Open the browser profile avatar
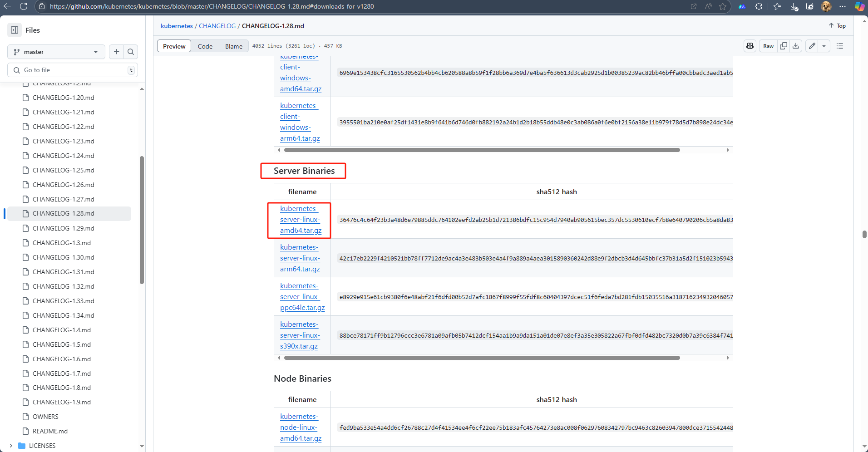The width and height of the screenshot is (868, 452). click(826, 6)
